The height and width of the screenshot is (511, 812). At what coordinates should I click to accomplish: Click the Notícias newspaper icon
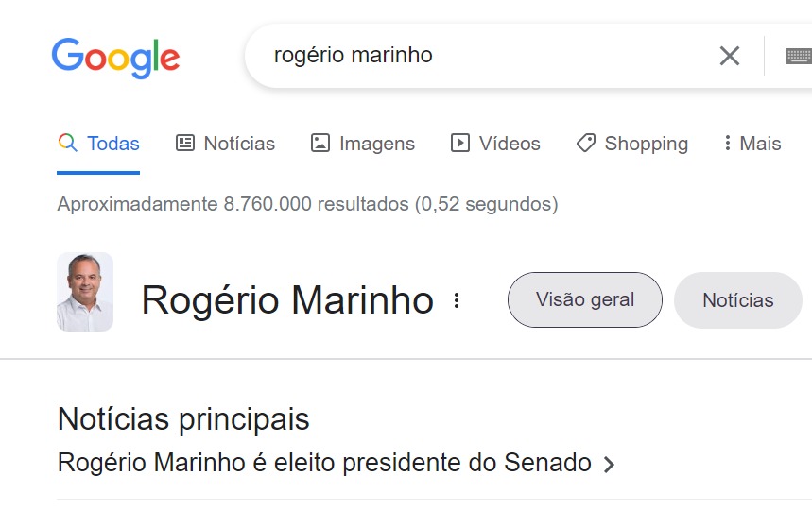click(x=185, y=144)
